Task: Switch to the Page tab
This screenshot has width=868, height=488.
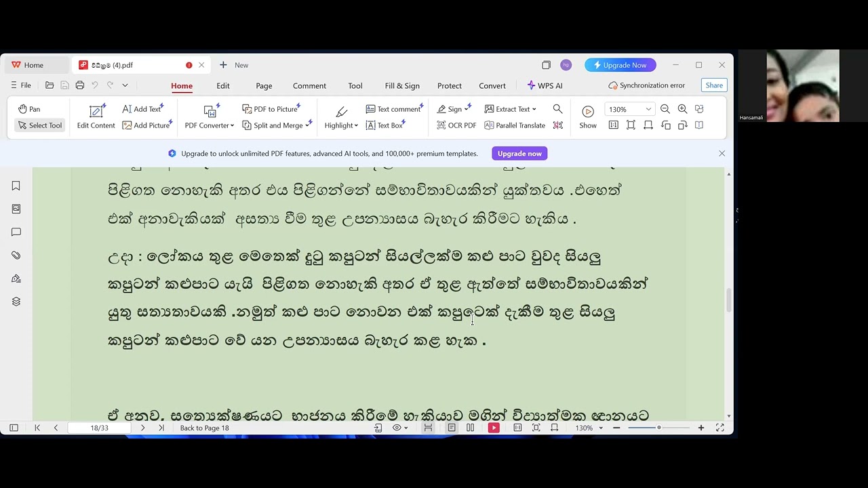Action: tap(264, 86)
